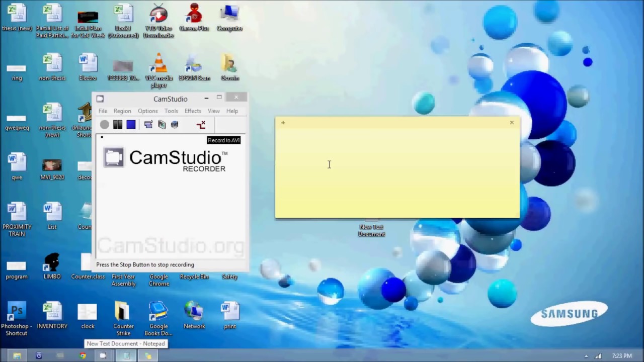Switch to Notepad window in taskbar

click(126, 355)
